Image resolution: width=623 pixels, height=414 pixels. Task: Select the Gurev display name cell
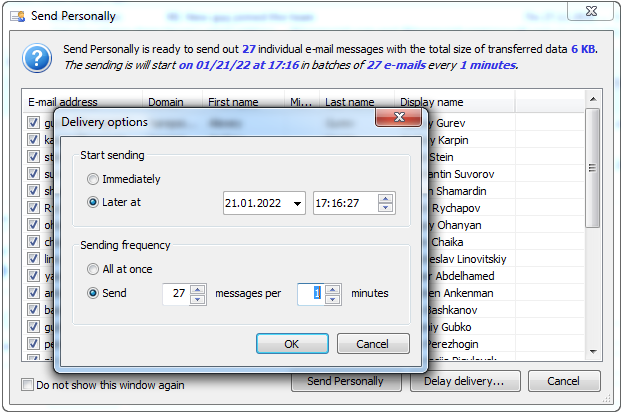pos(471,123)
